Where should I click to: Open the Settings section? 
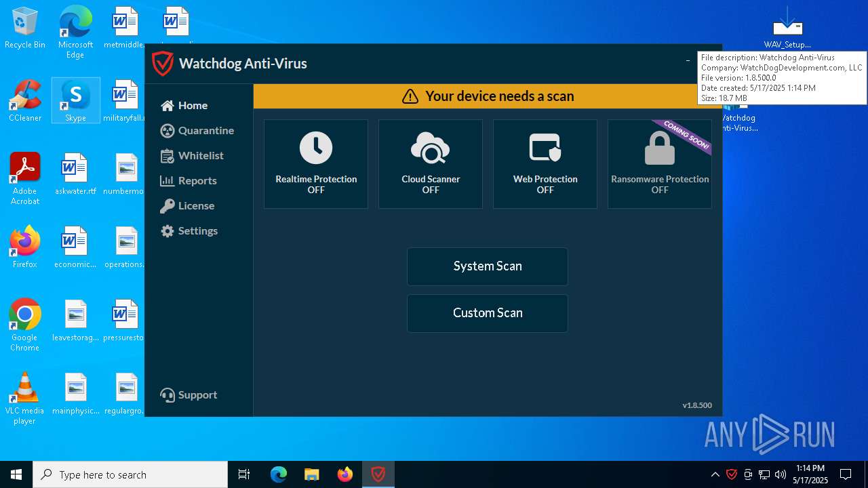point(189,230)
